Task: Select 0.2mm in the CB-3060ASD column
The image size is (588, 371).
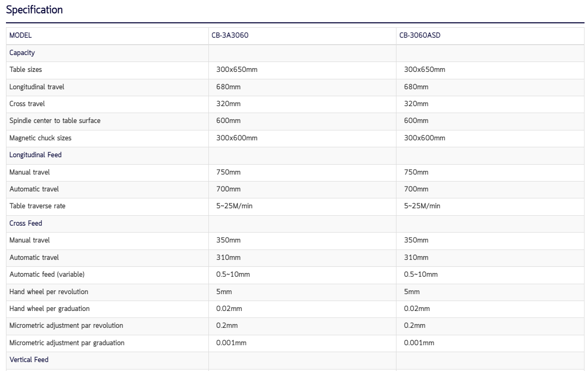Action: (x=415, y=325)
